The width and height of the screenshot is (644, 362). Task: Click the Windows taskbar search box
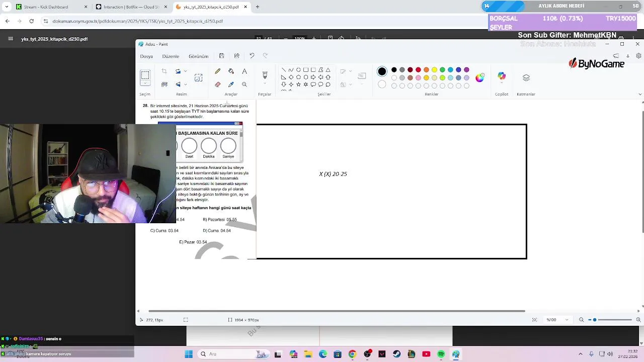pos(232,354)
